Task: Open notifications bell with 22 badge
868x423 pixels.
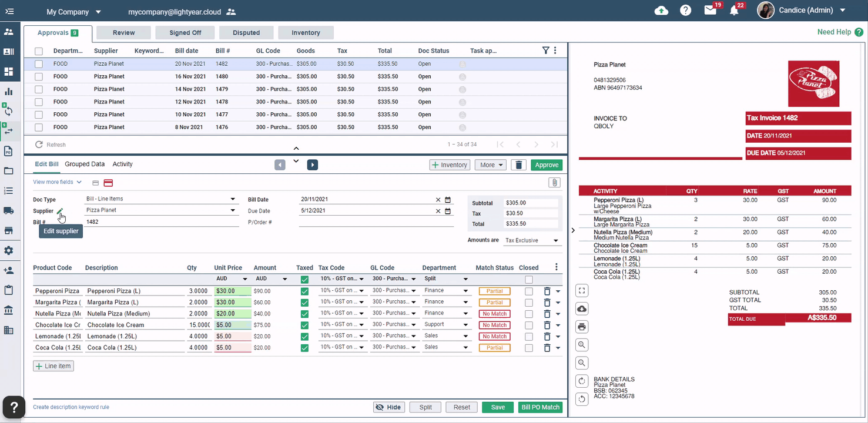Action: [x=734, y=11]
